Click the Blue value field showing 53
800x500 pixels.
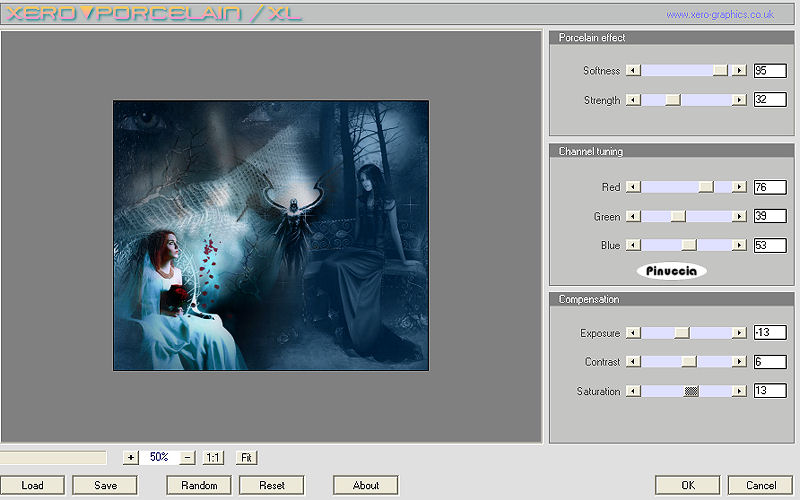click(770, 245)
